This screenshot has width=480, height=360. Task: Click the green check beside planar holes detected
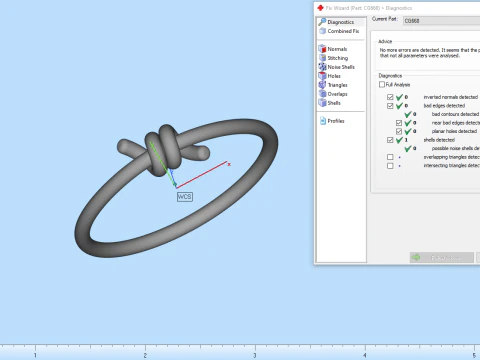point(408,131)
